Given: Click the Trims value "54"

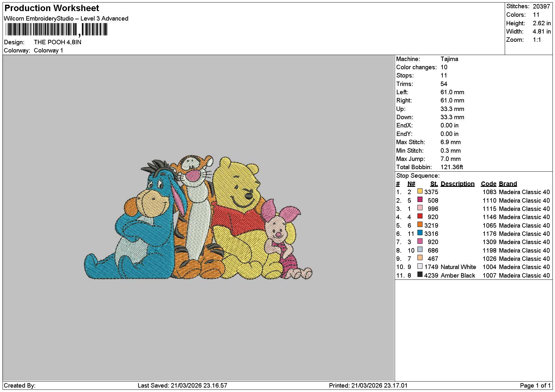Looking at the screenshot, I should (x=444, y=84).
